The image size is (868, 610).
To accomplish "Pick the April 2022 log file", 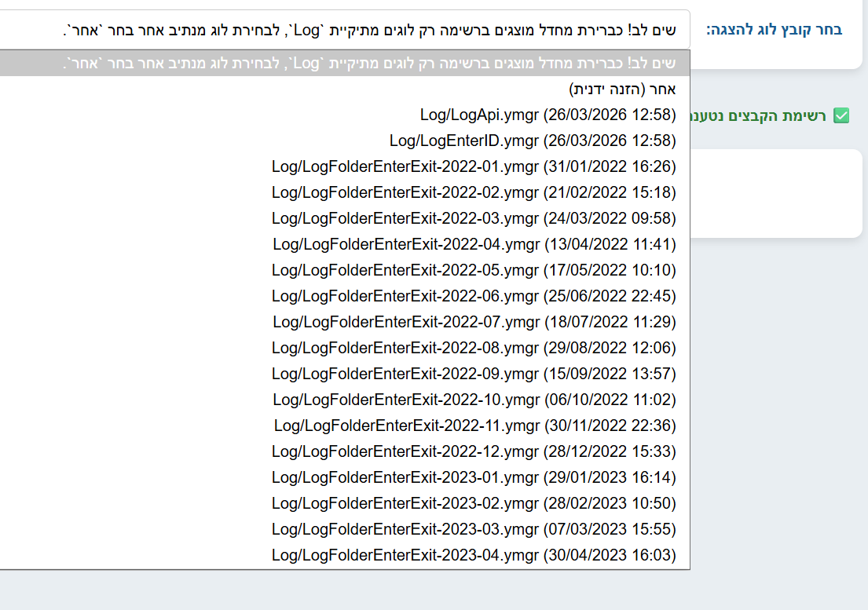I will (474, 244).
